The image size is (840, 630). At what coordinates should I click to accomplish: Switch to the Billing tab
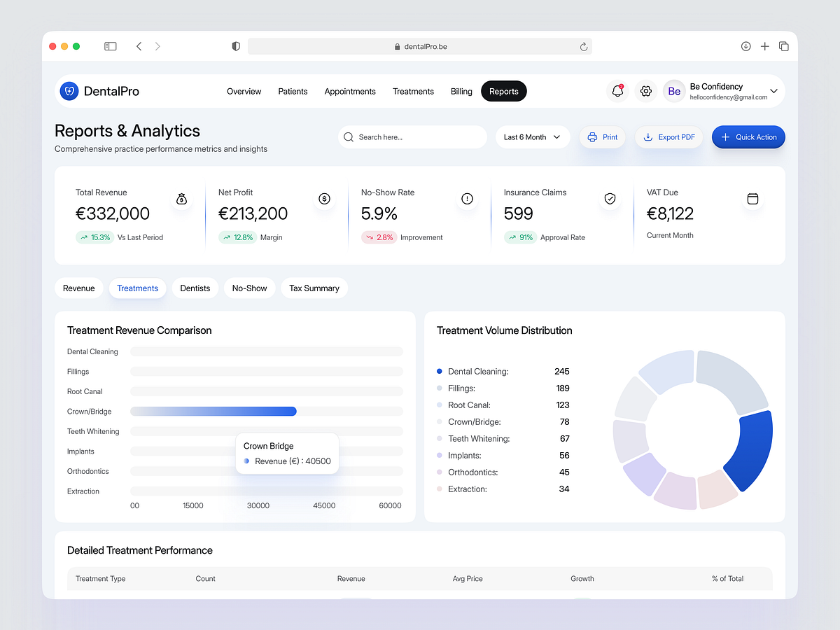point(461,91)
